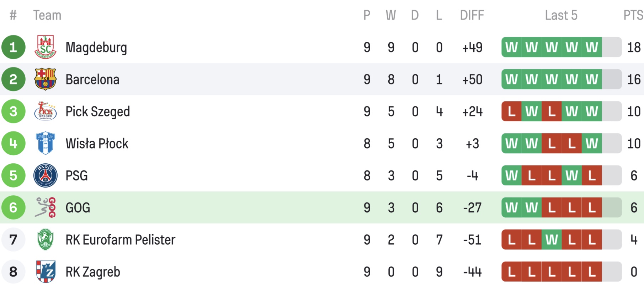Click the Pick Szeged team logo
644x287 pixels.
[46, 111]
